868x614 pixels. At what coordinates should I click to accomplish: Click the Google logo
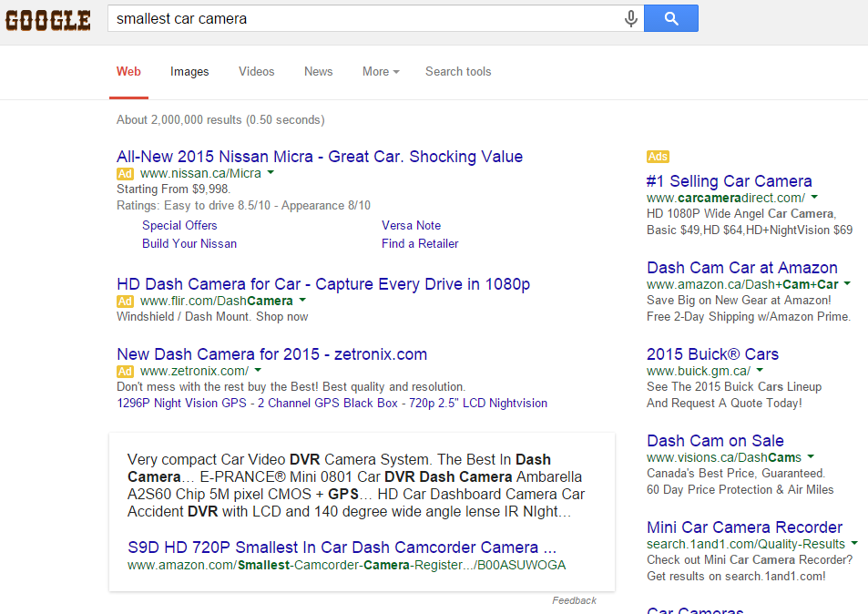coord(48,20)
